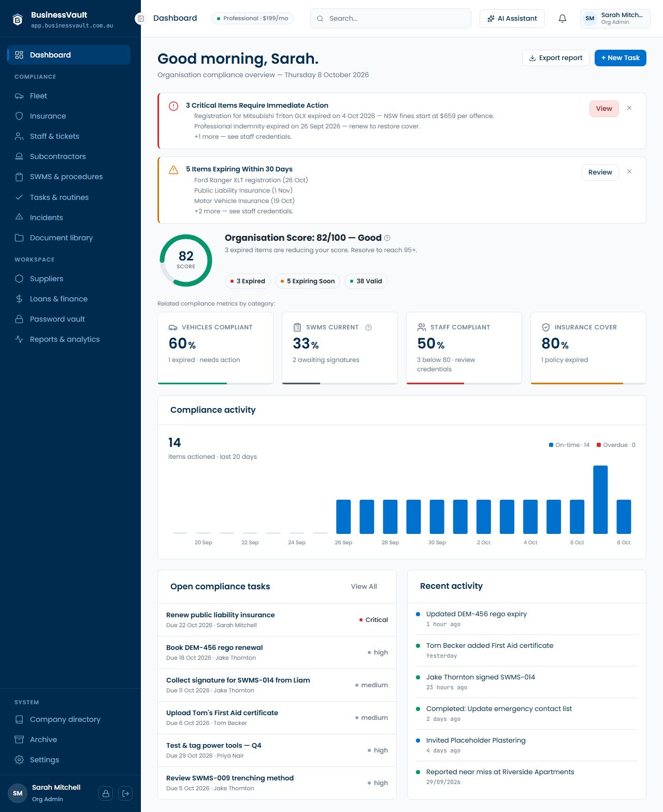Click the search magnifier icon
This screenshot has height=812, width=663.
[x=320, y=19]
